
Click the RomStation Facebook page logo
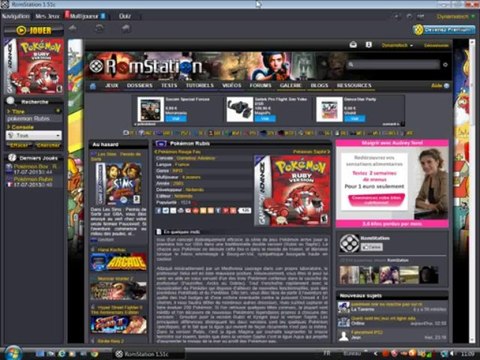tap(349, 243)
